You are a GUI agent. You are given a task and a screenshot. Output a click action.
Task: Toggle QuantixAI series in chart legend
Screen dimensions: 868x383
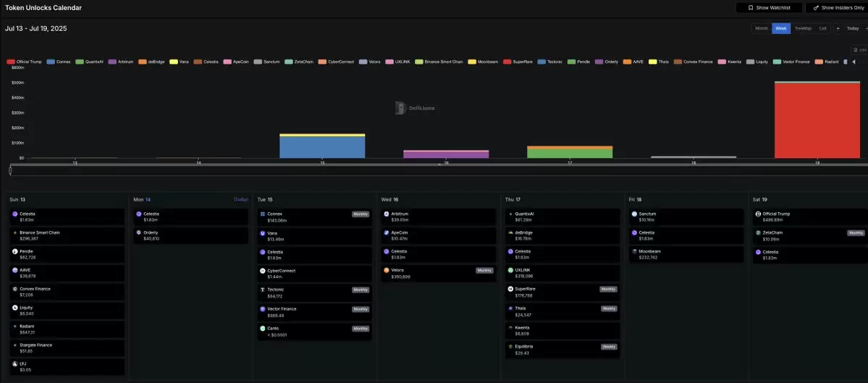click(x=90, y=62)
